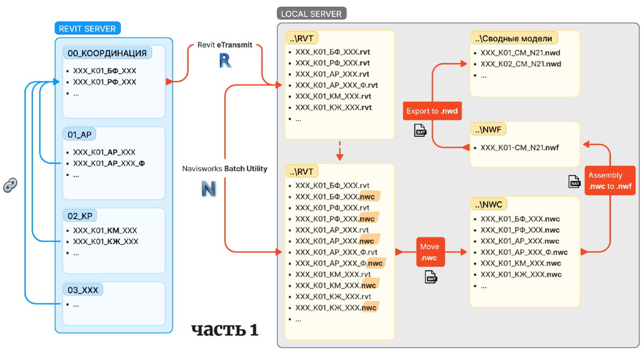The image size is (644, 362).
Task: Click the BAT file icon beside Assembly .nwc to .nwf
Action: 574,181
